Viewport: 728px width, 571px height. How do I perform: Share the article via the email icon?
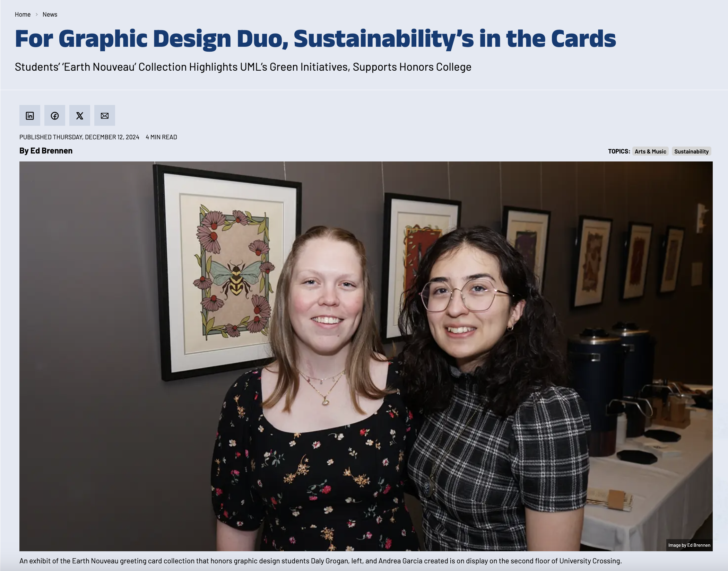(105, 115)
